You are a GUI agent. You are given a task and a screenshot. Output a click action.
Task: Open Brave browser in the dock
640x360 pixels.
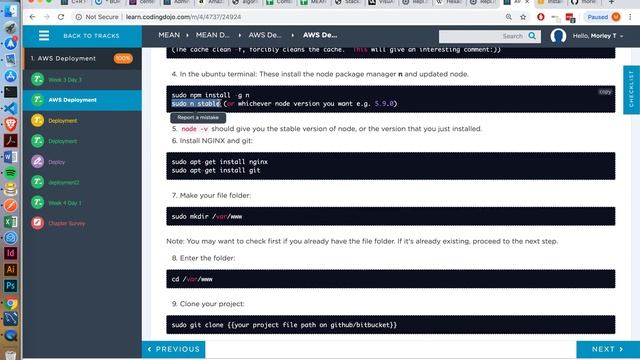coord(11,124)
